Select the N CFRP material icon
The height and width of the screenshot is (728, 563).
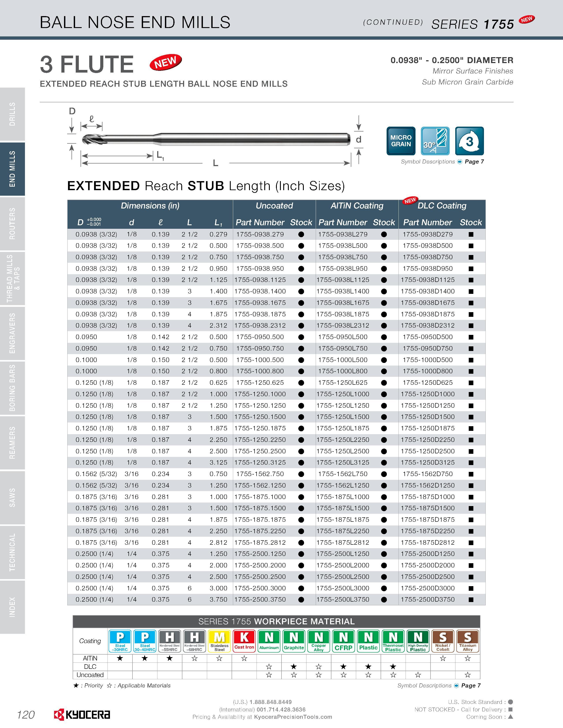click(x=344, y=641)
